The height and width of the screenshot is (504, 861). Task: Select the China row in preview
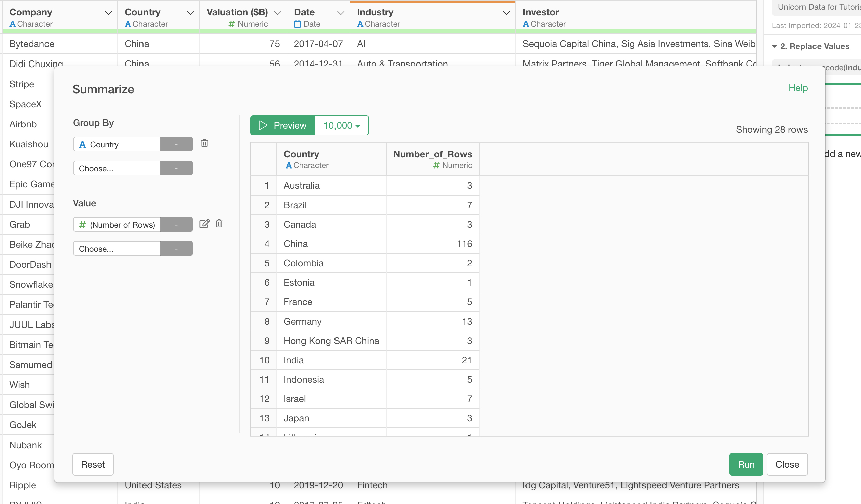coord(296,244)
